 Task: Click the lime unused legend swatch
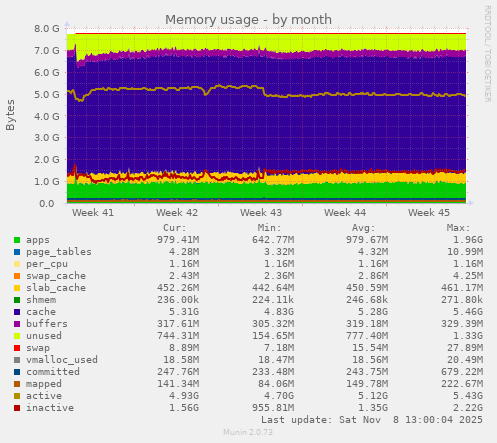tap(17, 336)
